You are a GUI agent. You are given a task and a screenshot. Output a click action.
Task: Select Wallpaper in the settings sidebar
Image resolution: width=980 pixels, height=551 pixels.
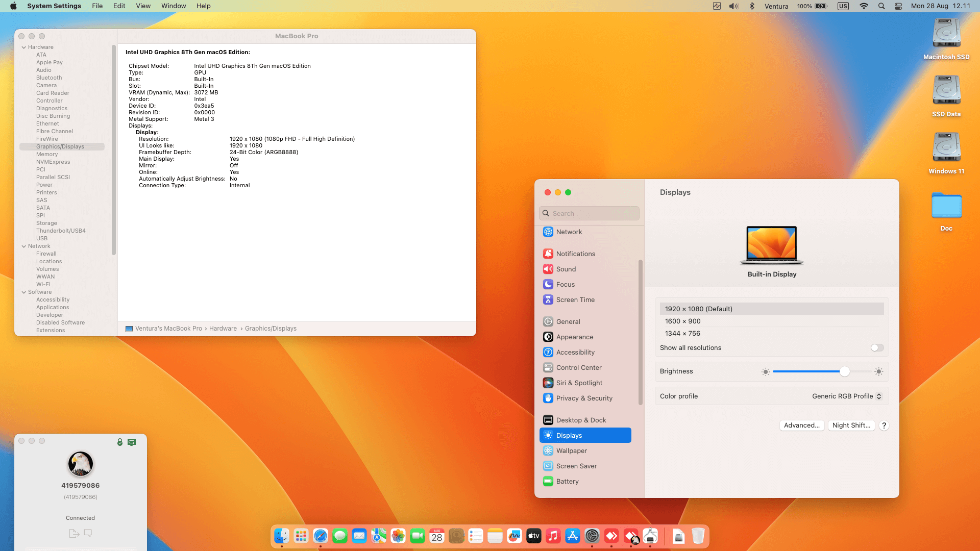[x=572, y=450]
